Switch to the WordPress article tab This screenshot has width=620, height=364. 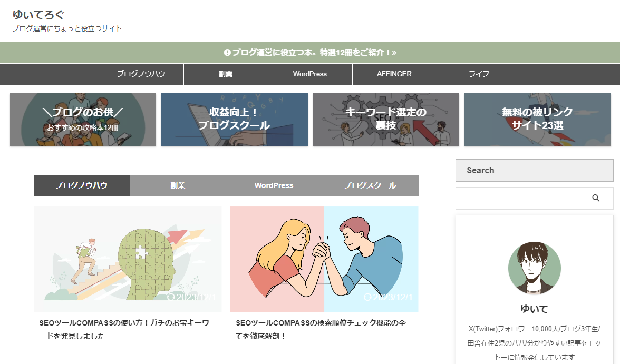274,185
